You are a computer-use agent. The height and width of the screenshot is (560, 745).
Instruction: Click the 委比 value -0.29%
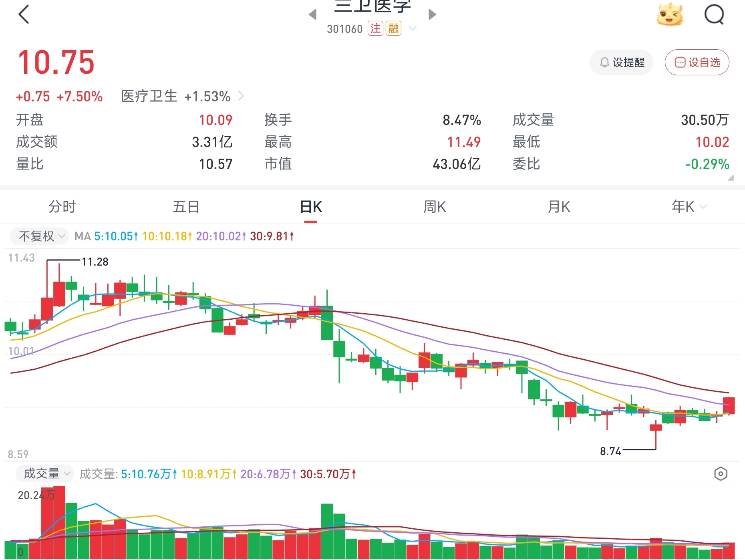coord(707,164)
